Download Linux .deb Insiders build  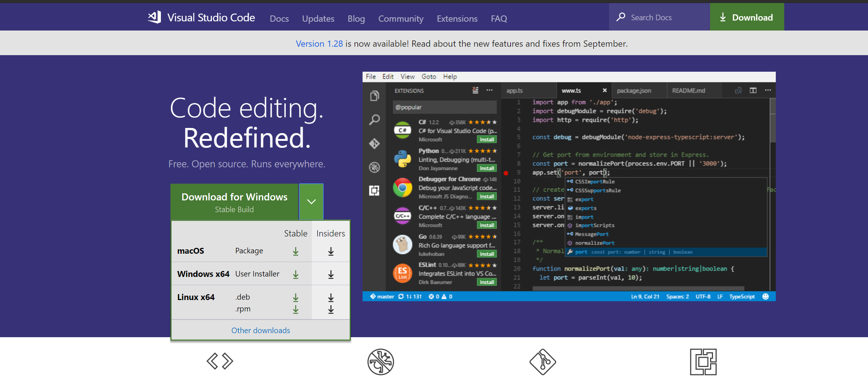(x=331, y=297)
